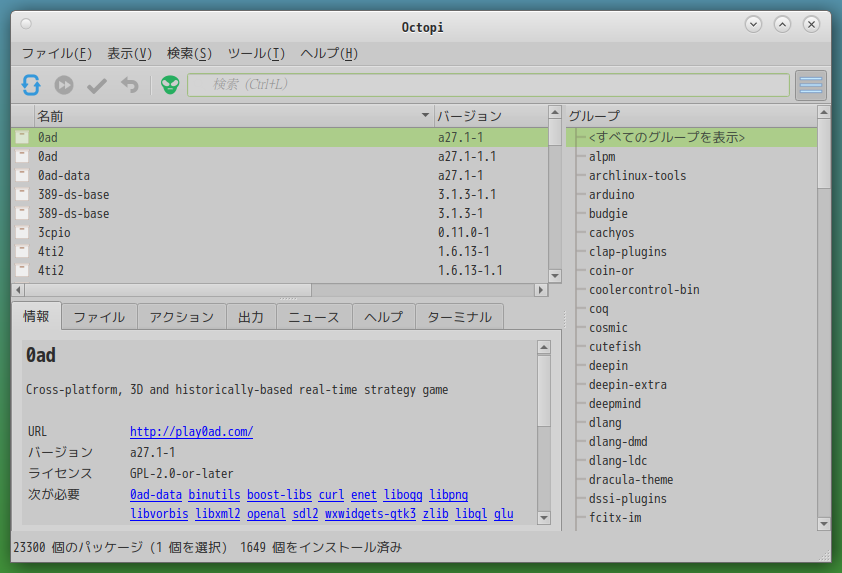Open the 0ad-data dependency link

point(156,495)
